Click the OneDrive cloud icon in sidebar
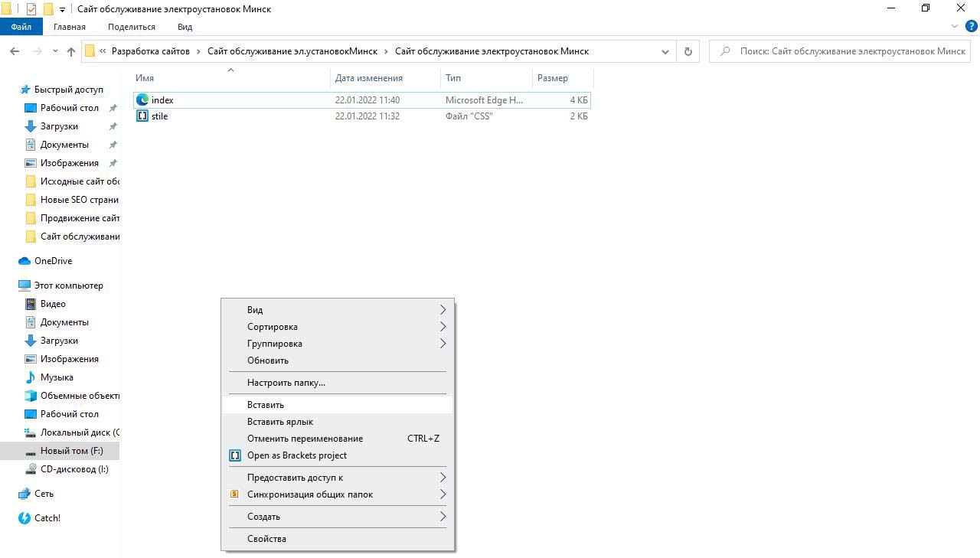 coord(24,261)
